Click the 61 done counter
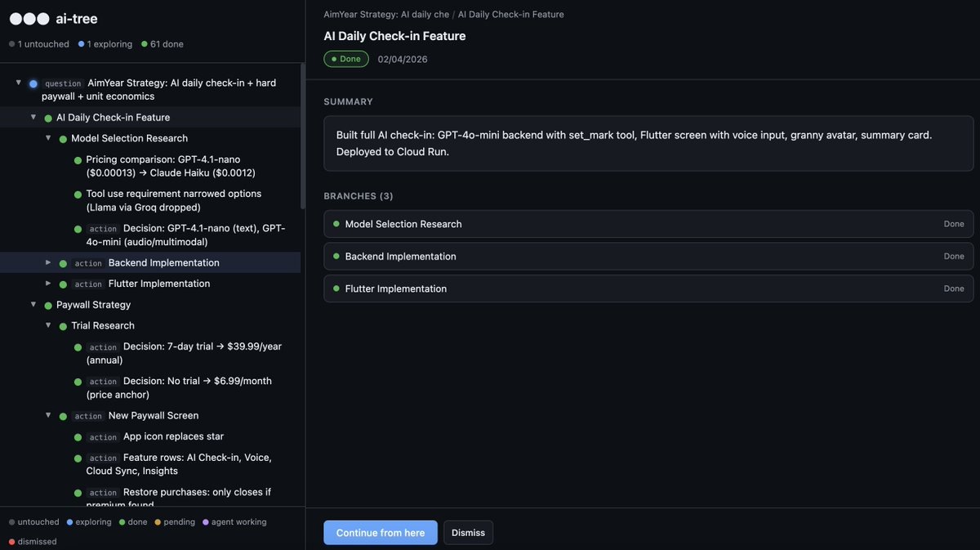The height and width of the screenshot is (550, 980). (163, 44)
